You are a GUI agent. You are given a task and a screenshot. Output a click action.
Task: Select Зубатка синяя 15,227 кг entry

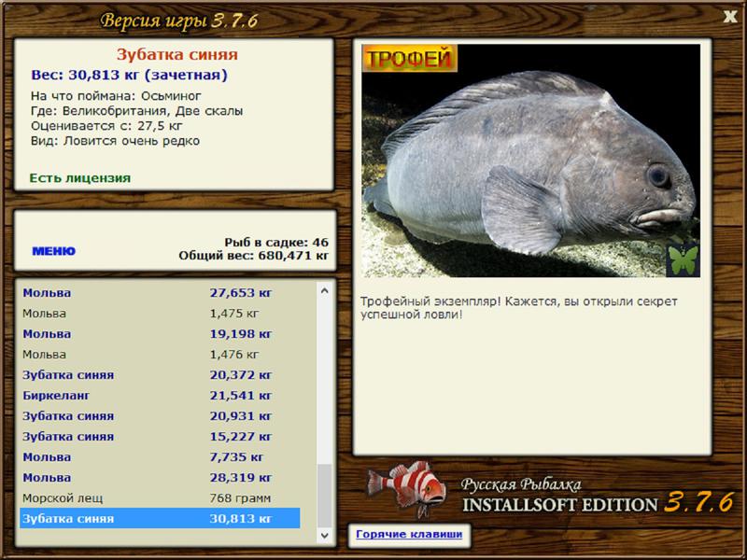click(x=160, y=437)
